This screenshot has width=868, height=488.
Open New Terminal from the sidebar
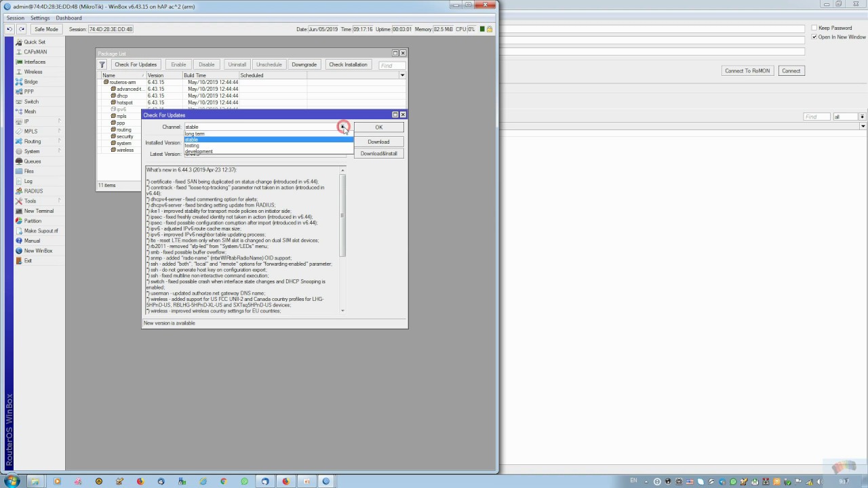[x=39, y=211]
